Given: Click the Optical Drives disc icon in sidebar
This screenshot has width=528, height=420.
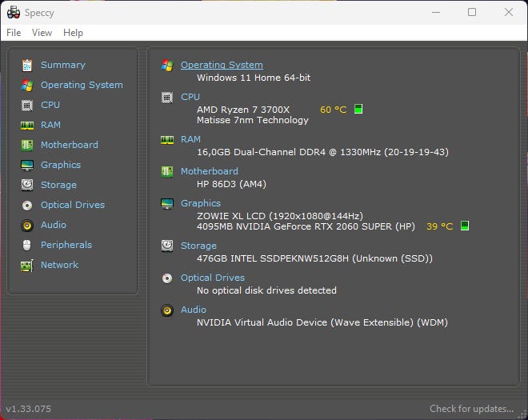Looking at the screenshot, I should (x=27, y=205).
